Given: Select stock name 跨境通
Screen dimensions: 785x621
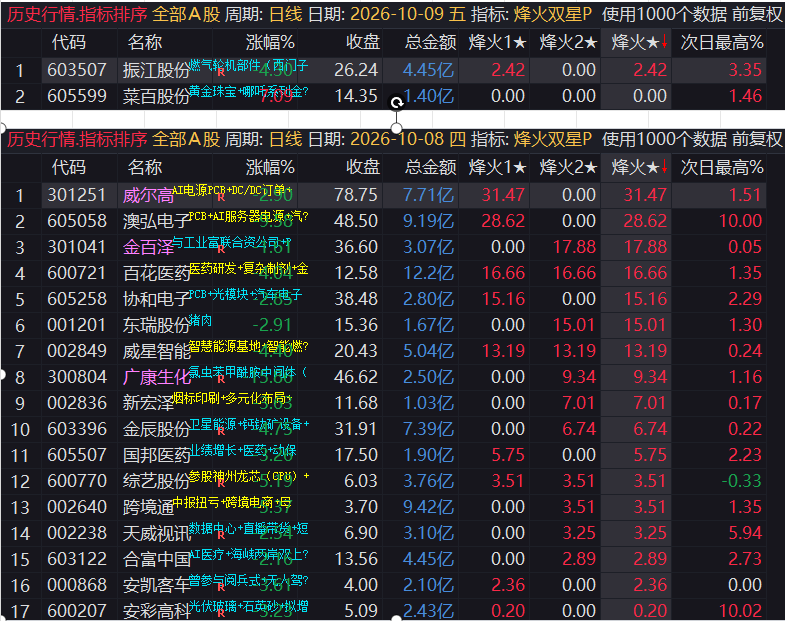Looking at the screenshot, I should 148,508.
